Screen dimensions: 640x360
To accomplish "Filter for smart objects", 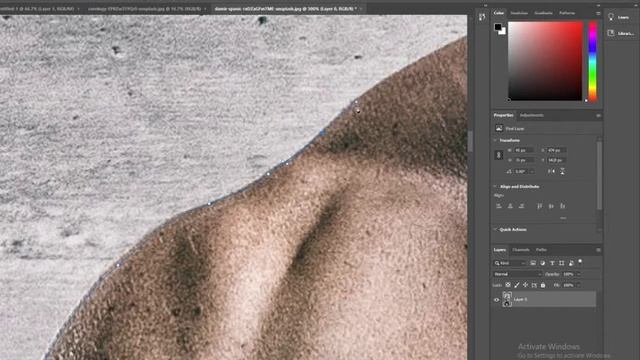I will pyautogui.click(x=571, y=263).
